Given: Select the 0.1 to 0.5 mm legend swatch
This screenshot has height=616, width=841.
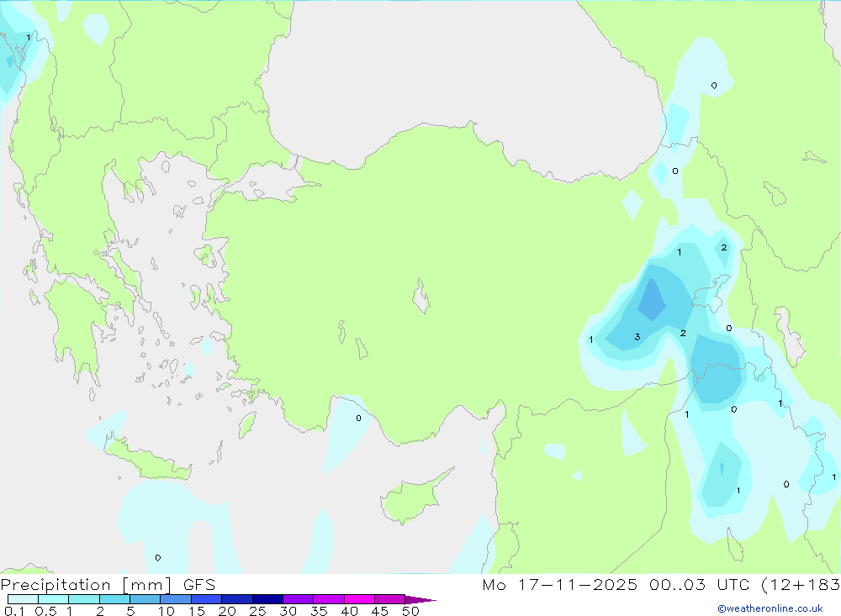Looking at the screenshot, I should click(x=23, y=599).
